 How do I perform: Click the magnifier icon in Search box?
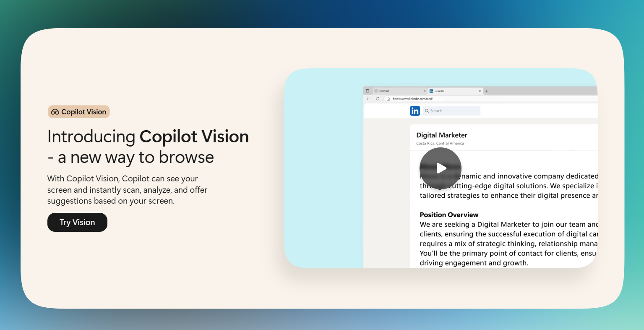427,111
